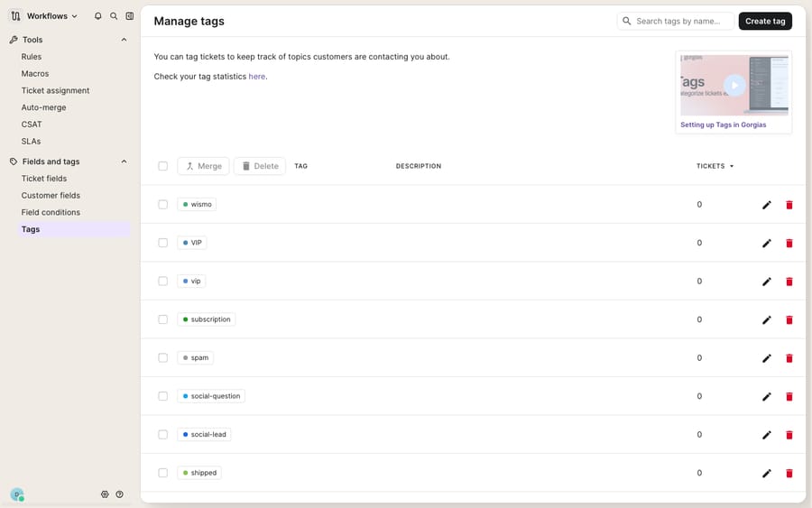
Task: Edit the subscription tag
Action: (x=766, y=320)
